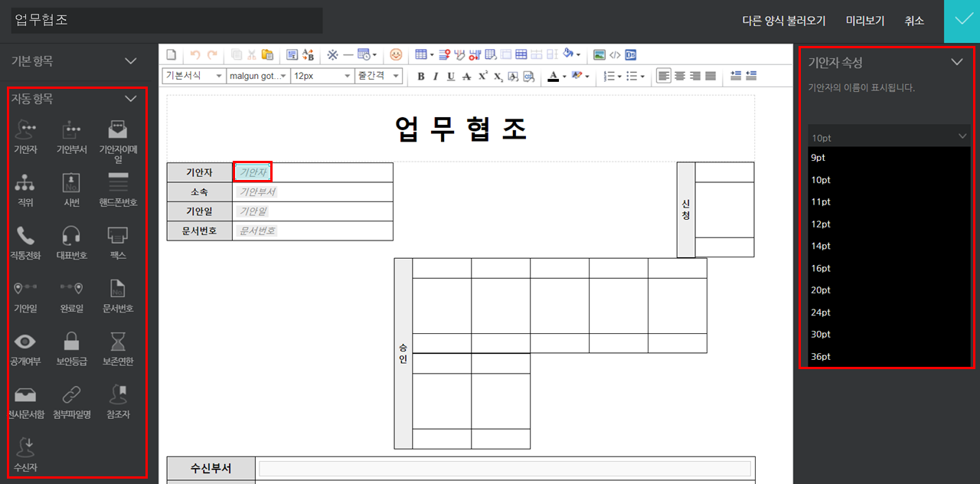
Task: Insert the 보존연한 hourglass field
Action: [x=117, y=342]
